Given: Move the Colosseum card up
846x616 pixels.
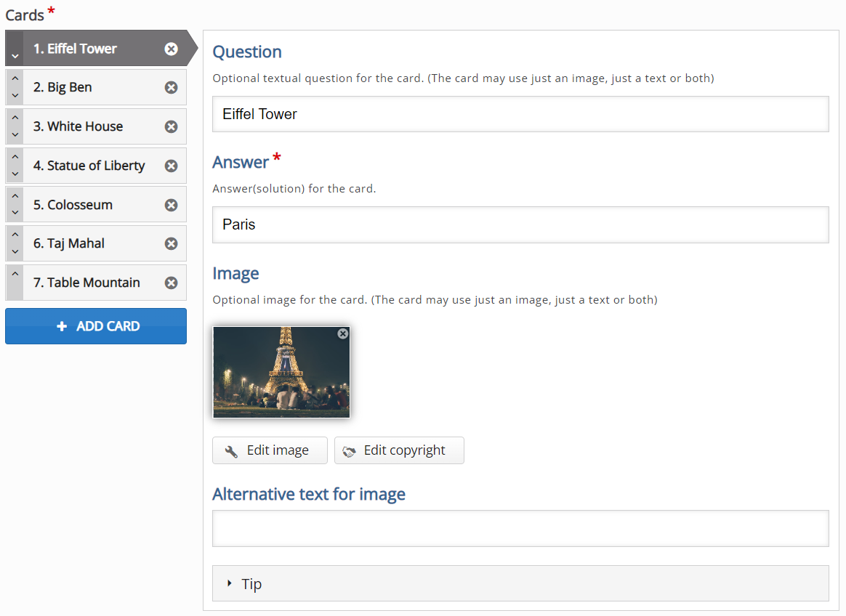Looking at the screenshot, I should pos(15,196).
